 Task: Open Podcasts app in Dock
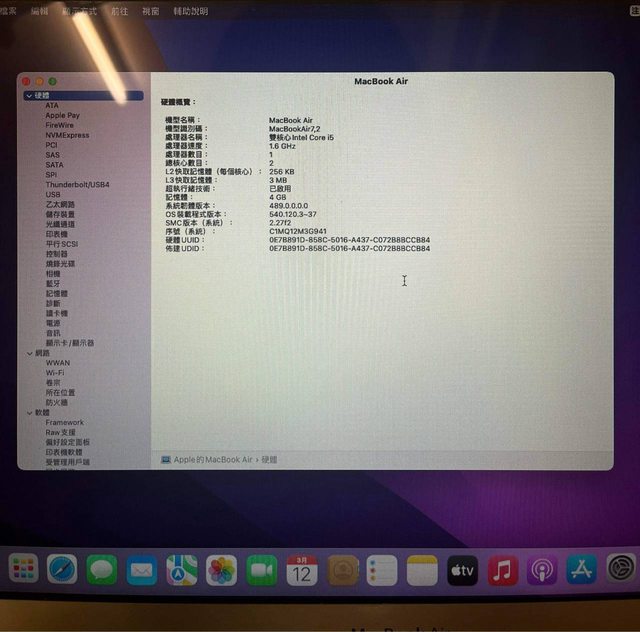click(x=542, y=570)
